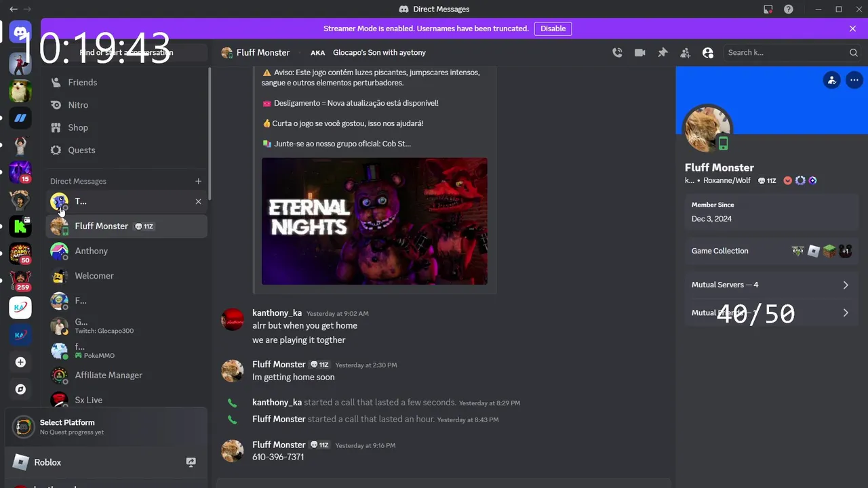Open the Affiliate Manager conversation
Viewport: 868px width, 488px height.
click(126, 375)
